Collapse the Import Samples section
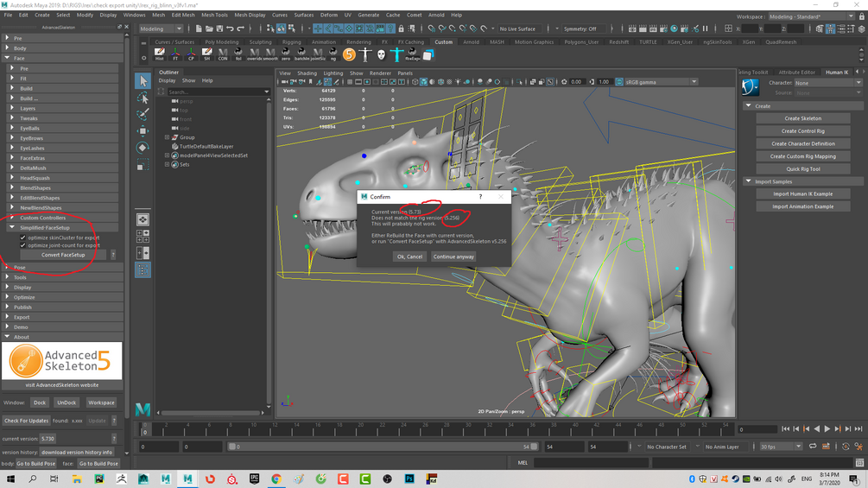868x488 pixels. (x=749, y=181)
